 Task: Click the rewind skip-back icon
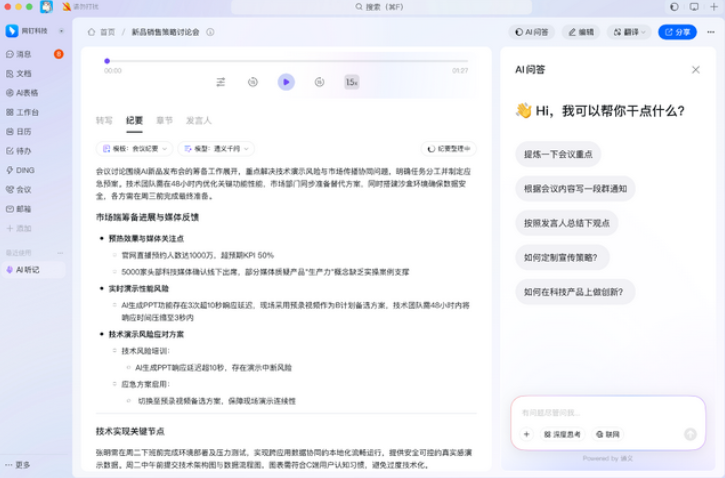tap(253, 82)
